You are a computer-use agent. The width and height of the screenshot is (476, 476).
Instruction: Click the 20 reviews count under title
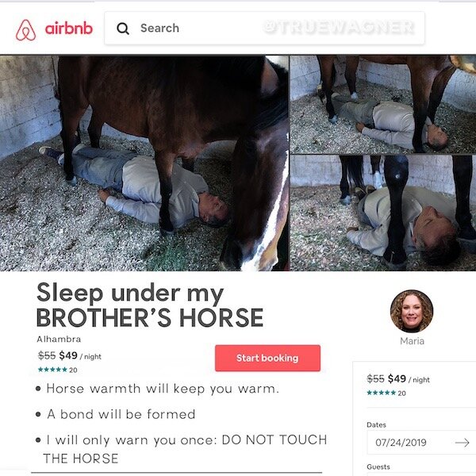point(73,370)
